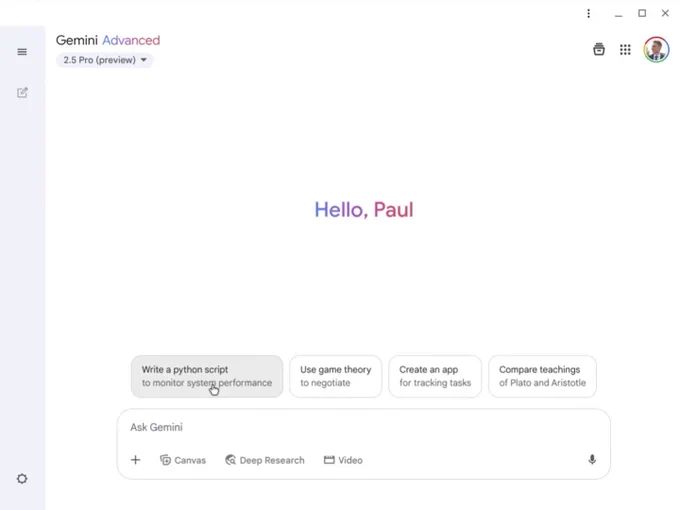Viewport: 680px width, 510px height.
Task: Open the Google apps grid
Action: point(625,49)
